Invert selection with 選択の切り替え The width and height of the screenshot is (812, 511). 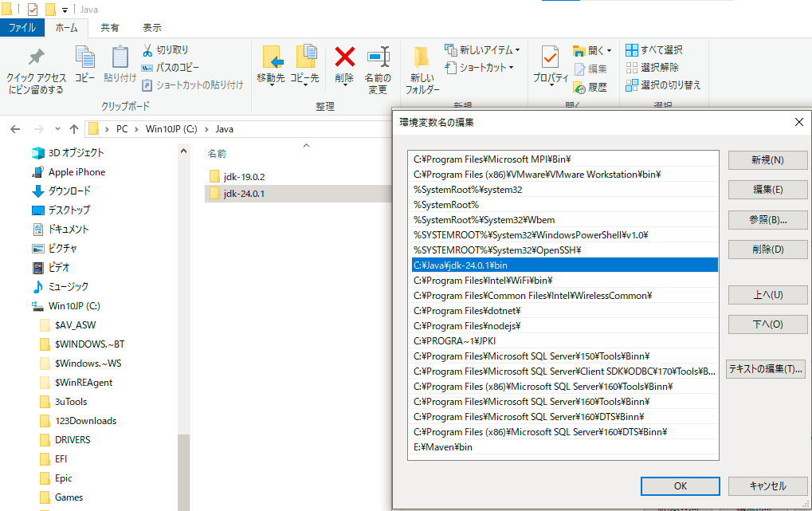[x=663, y=85]
